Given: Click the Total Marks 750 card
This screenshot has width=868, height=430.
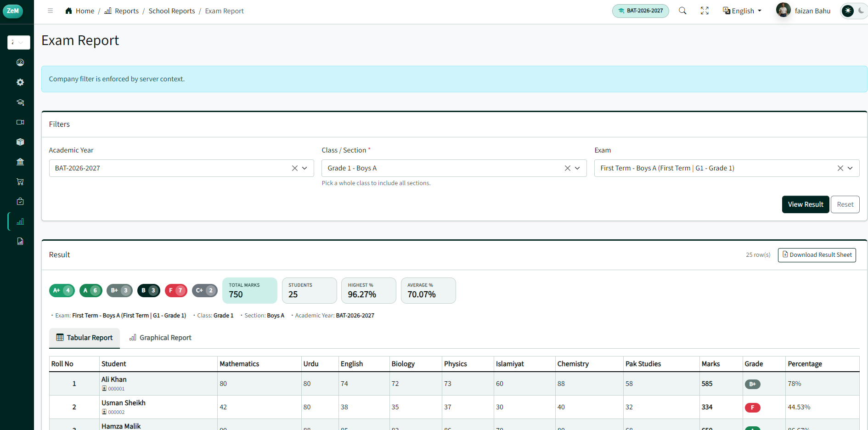Looking at the screenshot, I should (250, 290).
